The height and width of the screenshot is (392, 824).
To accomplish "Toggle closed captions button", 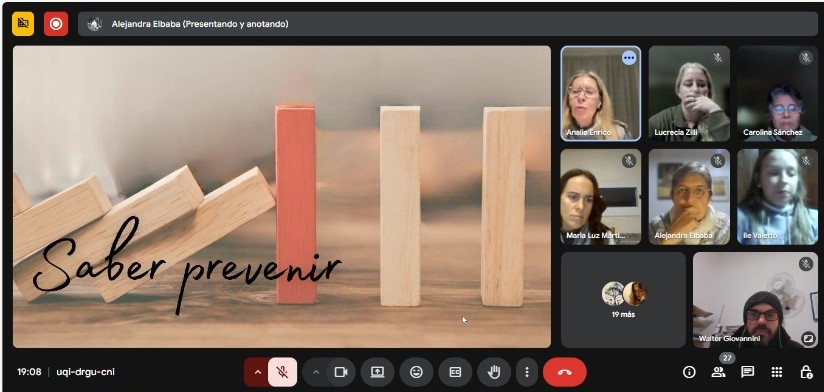I will tap(455, 372).
